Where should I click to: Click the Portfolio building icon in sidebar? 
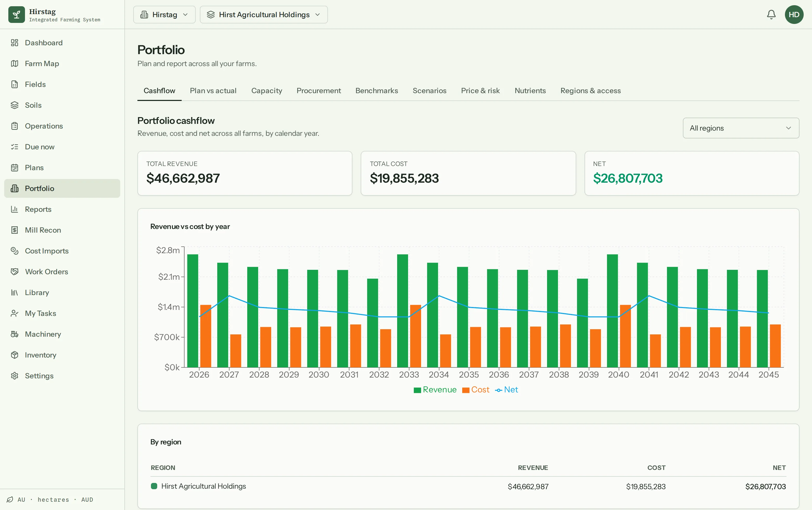[15, 188]
